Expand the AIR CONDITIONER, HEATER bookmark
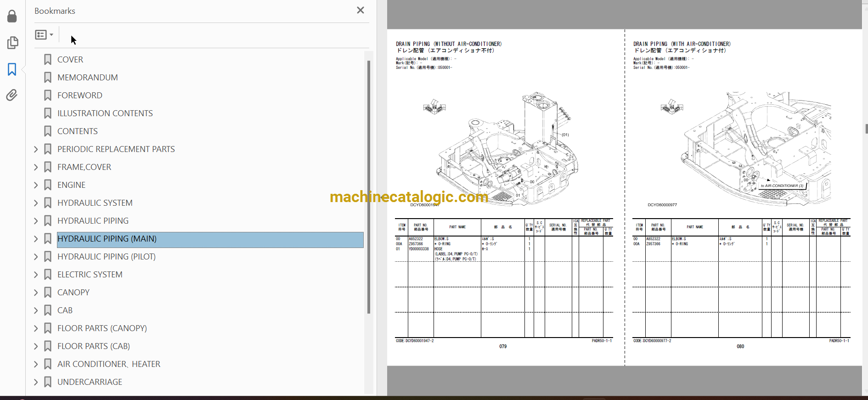The width and height of the screenshot is (868, 400). pyautogui.click(x=36, y=364)
